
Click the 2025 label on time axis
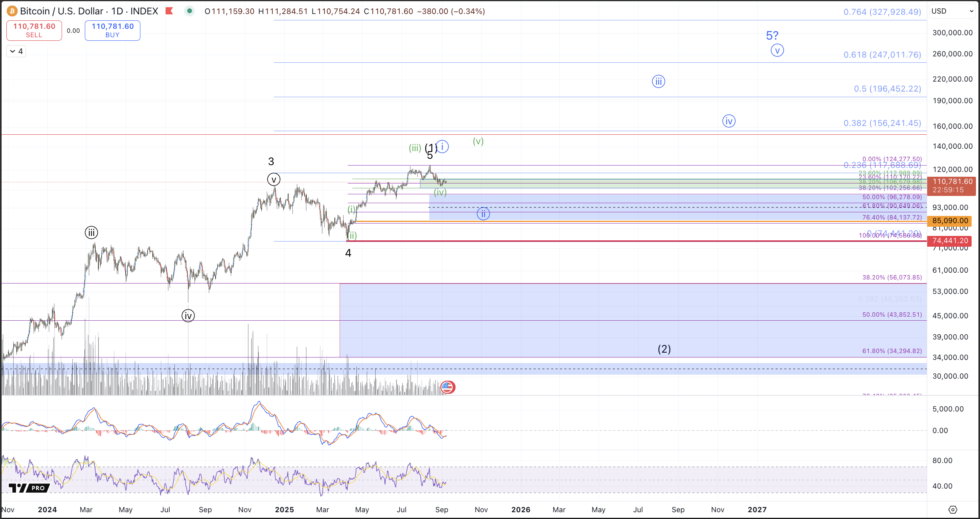(x=284, y=509)
